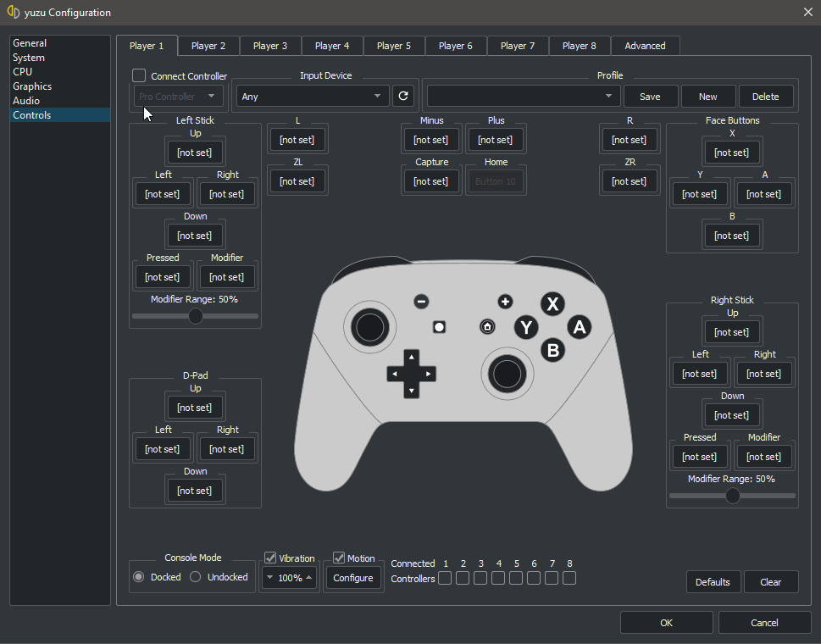
Task: Switch to the Player 8 tab
Action: point(579,46)
